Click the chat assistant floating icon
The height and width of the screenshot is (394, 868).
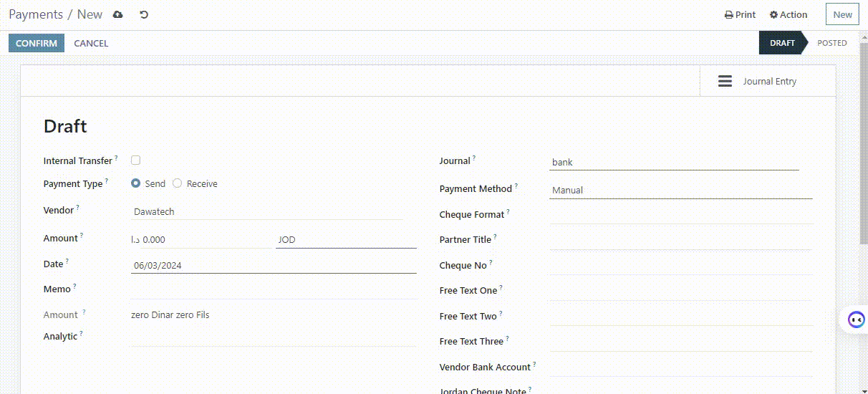click(x=856, y=319)
